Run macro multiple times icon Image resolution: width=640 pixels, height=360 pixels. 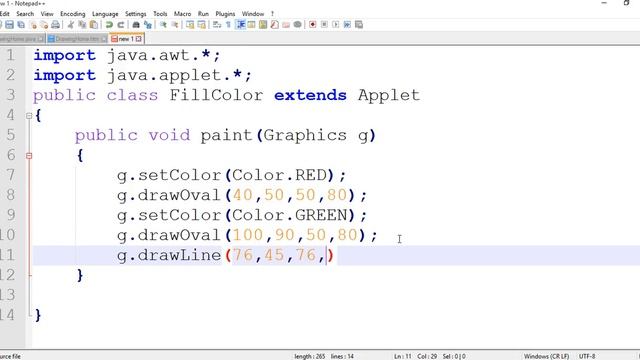coord(347,25)
